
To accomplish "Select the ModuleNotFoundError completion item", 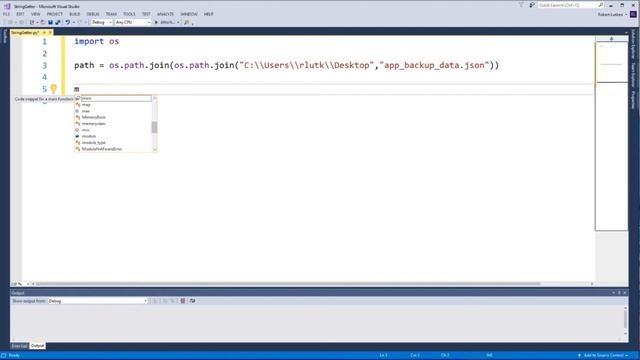I will (x=113, y=149).
